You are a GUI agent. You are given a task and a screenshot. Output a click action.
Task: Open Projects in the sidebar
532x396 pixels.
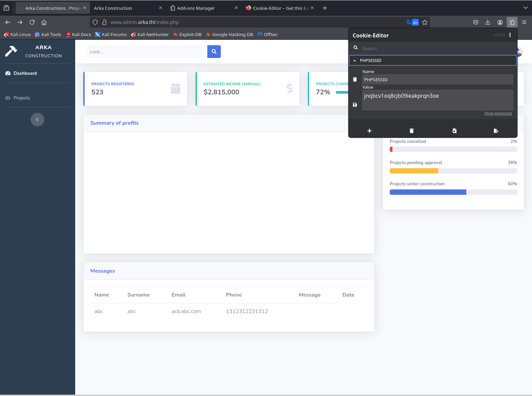(x=22, y=98)
